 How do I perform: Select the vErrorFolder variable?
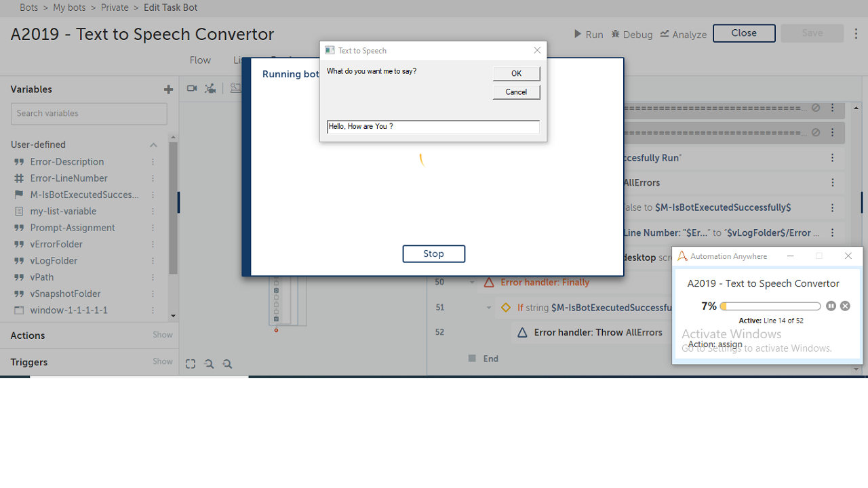tap(56, 244)
